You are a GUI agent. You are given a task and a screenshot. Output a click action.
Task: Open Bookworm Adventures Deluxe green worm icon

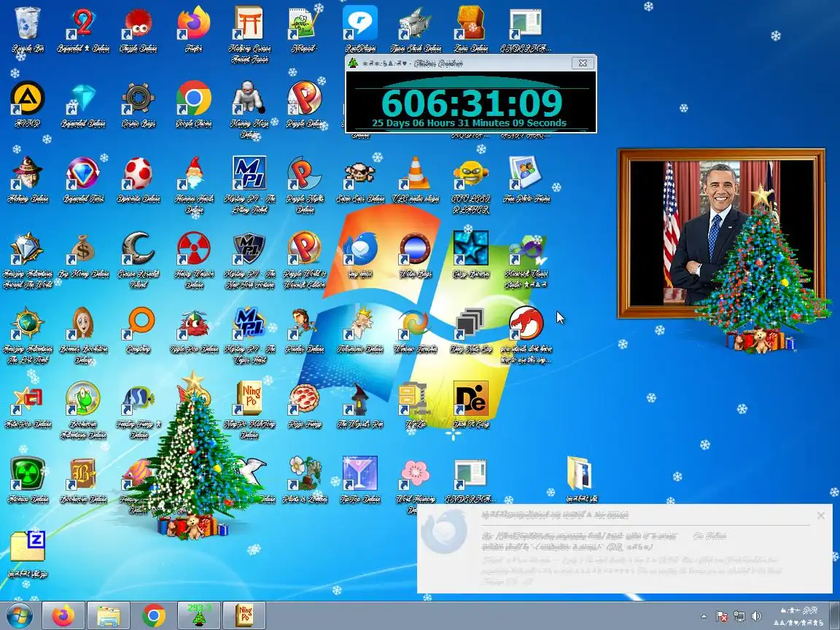point(83,399)
